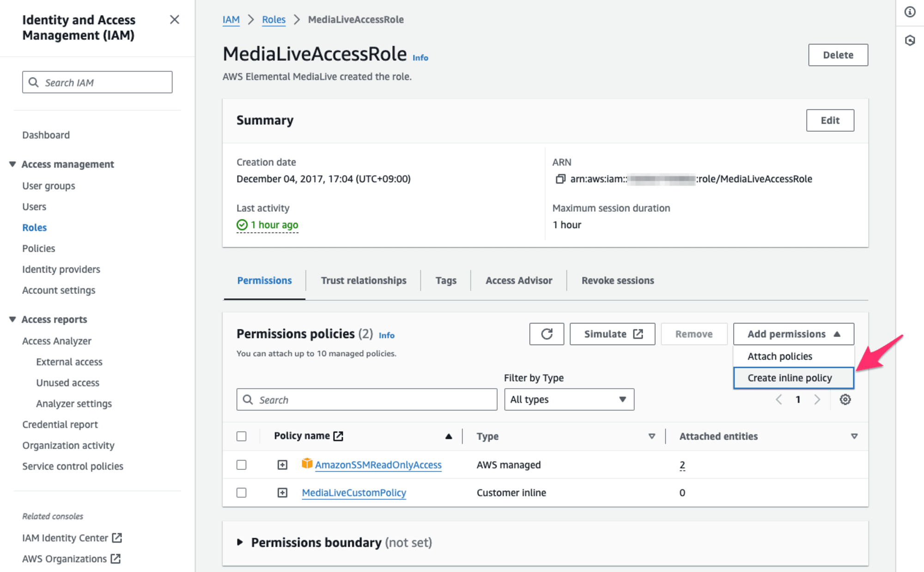Refresh the permissions policies list
The width and height of the screenshot is (924, 572).
click(x=547, y=334)
